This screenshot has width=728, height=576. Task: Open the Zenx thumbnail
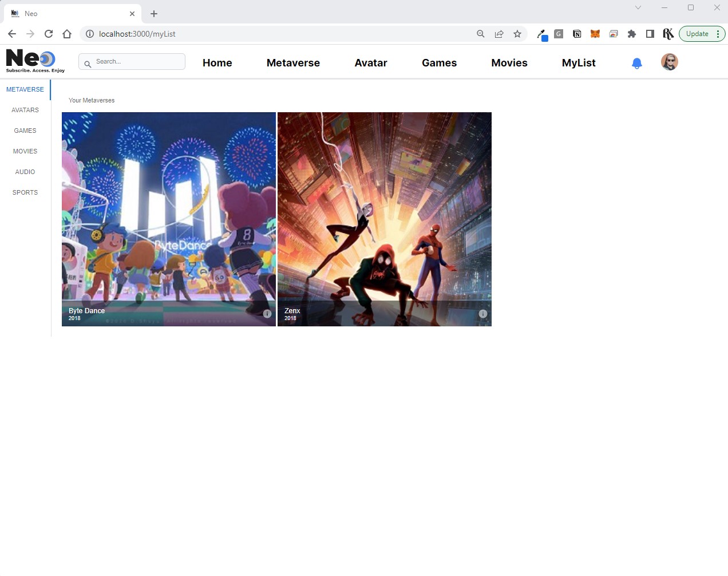(x=385, y=219)
